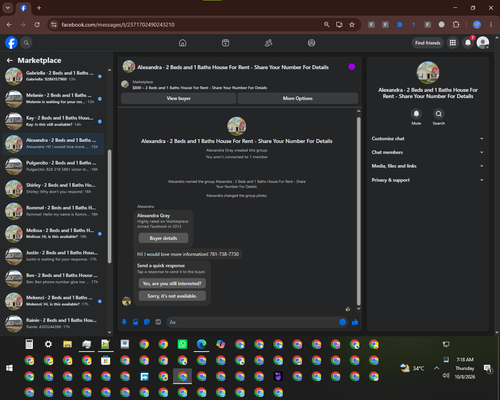Open the Rainie conversation

(53, 323)
